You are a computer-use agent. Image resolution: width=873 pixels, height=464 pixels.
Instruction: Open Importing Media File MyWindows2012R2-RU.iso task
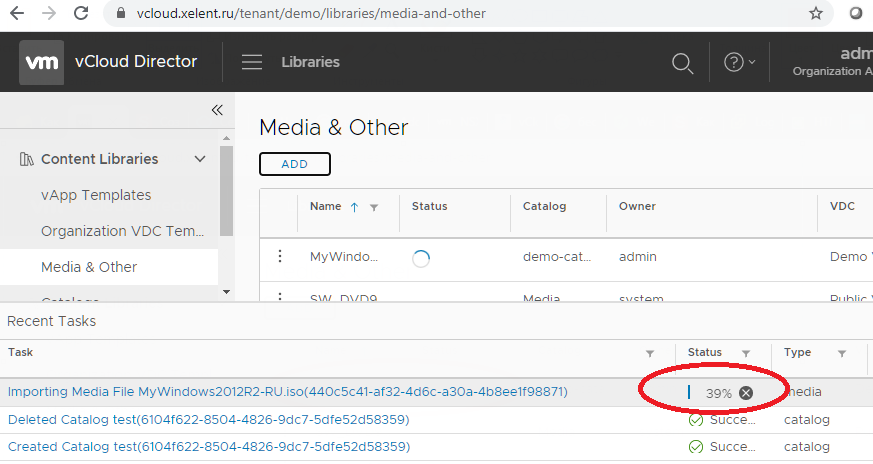click(x=288, y=392)
